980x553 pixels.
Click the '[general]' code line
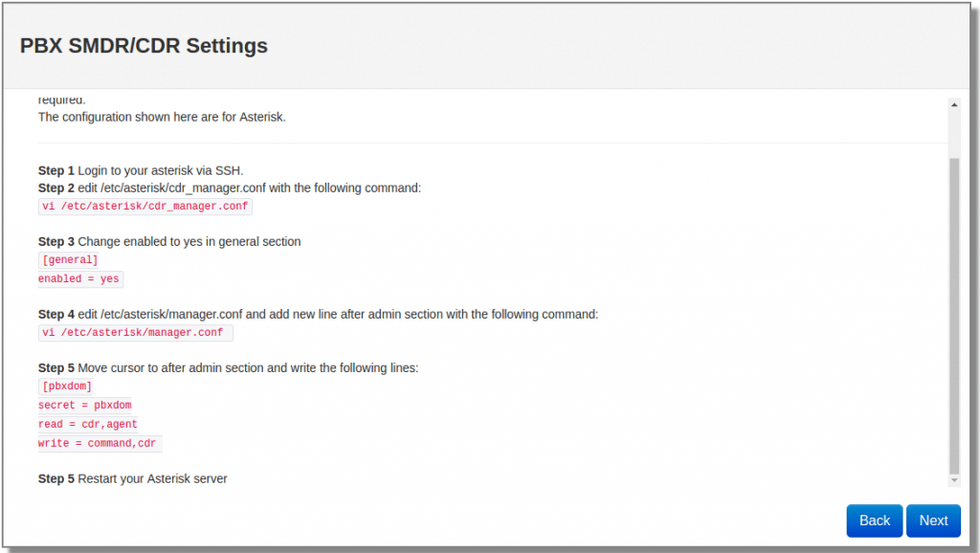[70, 260]
